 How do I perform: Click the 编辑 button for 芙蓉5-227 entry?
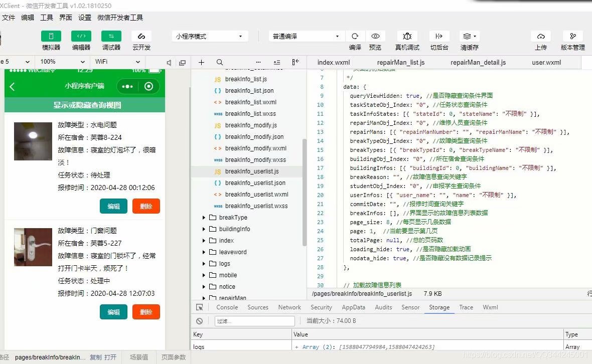point(114,312)
